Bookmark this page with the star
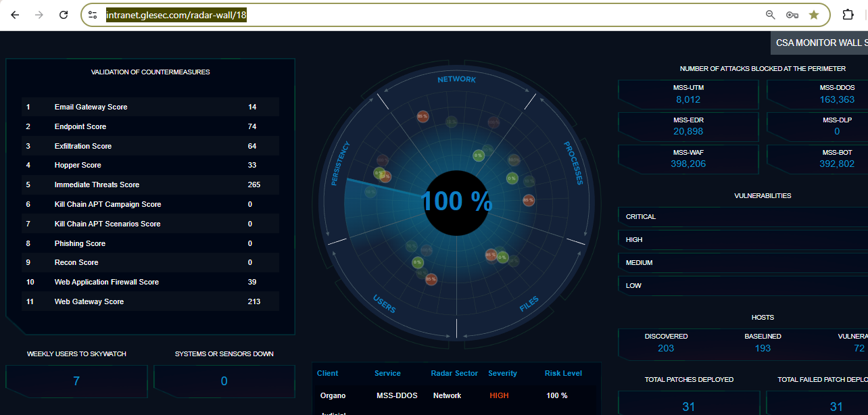This screenshot has width=868, height=415. pos(814,15)
